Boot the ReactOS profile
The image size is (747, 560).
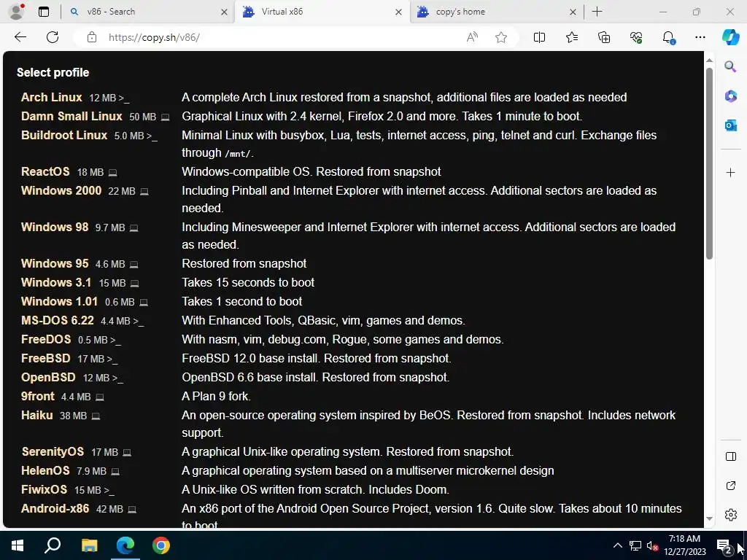pos(45,171)
